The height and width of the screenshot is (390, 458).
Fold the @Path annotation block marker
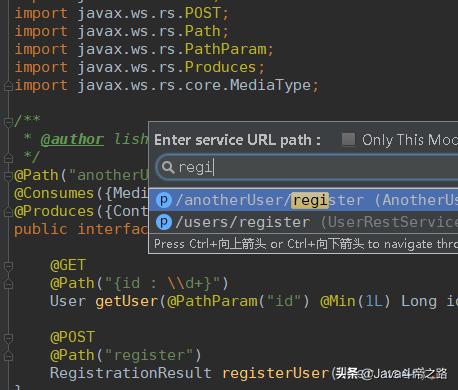tap(8, 176)
